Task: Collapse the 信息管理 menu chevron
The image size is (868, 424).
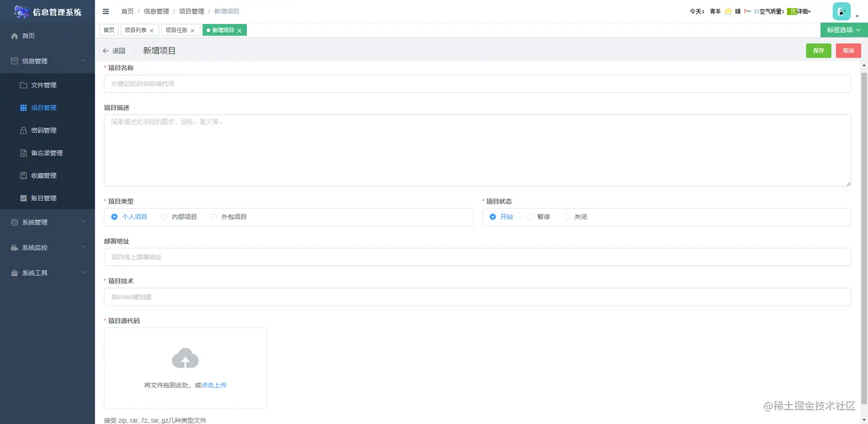Action: pyautogui.click(x=83, y=61)
